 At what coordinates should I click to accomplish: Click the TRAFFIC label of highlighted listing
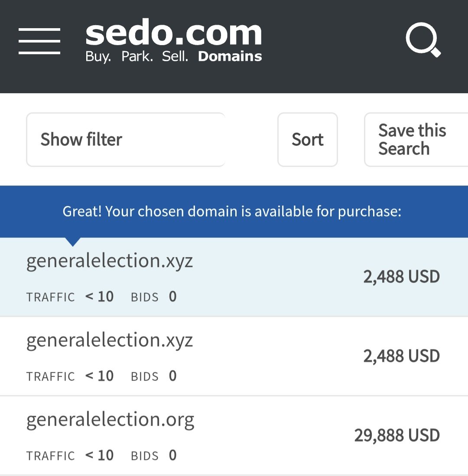click(50, 297)
